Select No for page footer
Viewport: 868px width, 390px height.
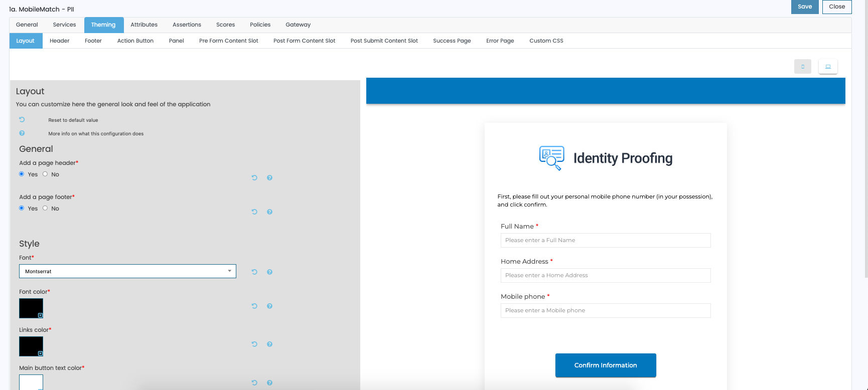[45, 208]
